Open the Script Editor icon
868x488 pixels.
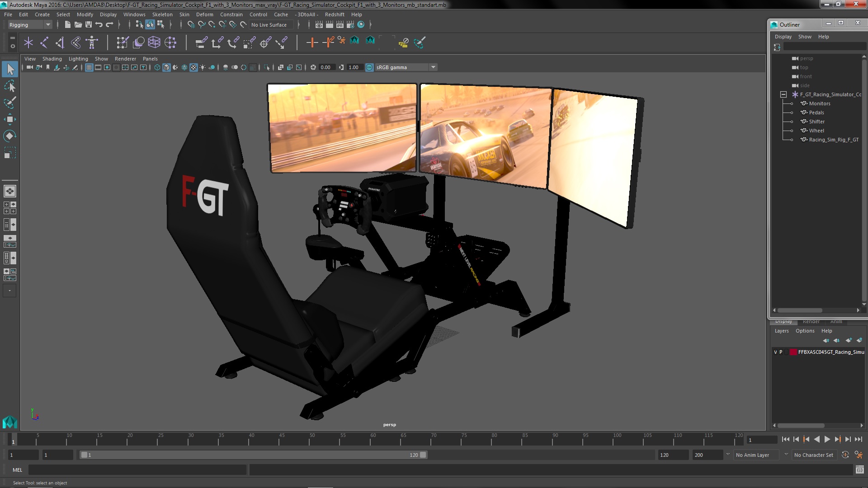(x=860, y=470)
